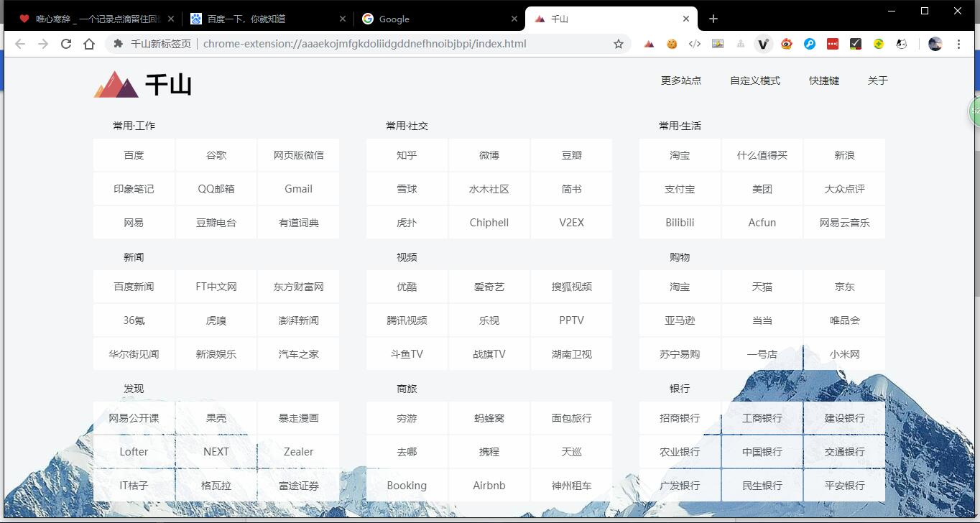
Task: Open the 携程 travel tile
Action: click(x=489, y=452)
